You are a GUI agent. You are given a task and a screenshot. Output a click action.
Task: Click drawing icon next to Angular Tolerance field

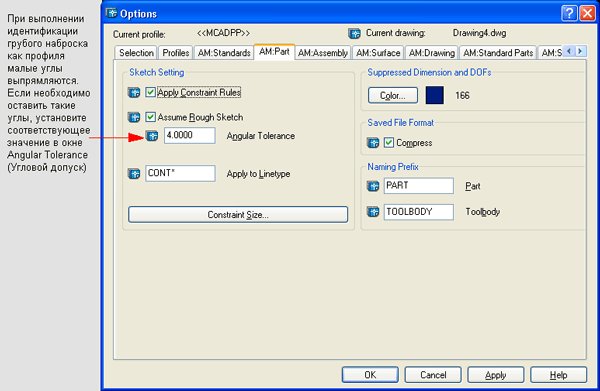click(152, 135)
